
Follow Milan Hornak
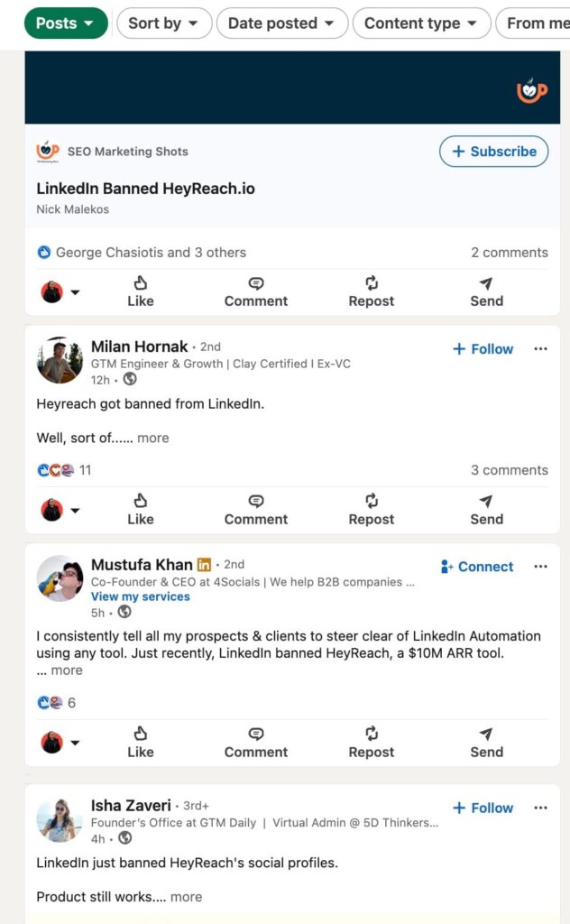pyautogui.click(x=483, y=349)
